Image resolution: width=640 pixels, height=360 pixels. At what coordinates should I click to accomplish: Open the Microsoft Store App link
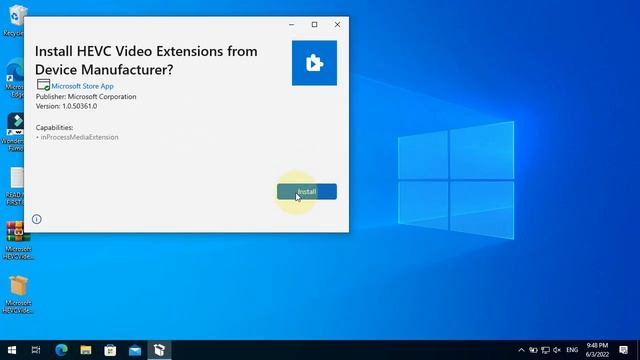point(82,86)
